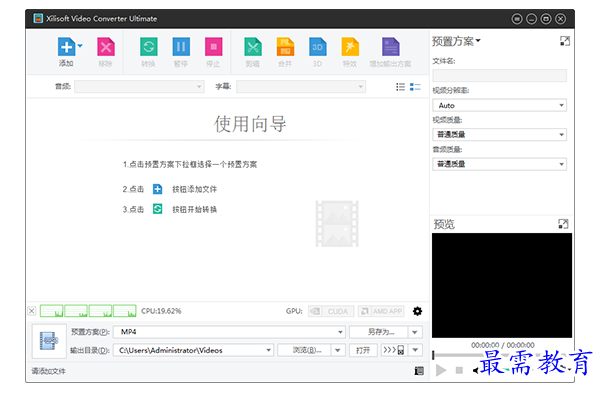Pop out the preset profile panel
Viewport: 601px width, 394px height.
pyautogui.click(x=565, y=41)
